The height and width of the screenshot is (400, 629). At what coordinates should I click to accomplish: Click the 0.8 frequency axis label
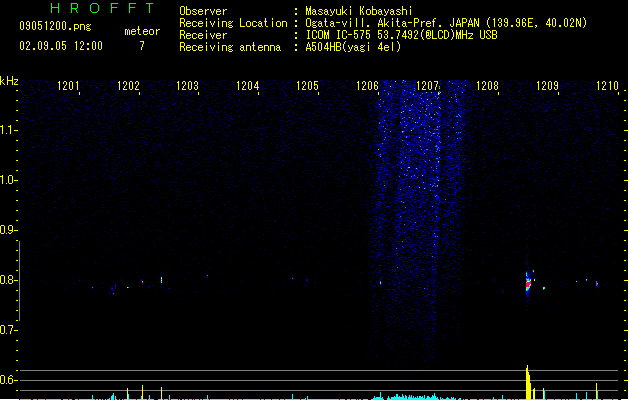[8, 280]
